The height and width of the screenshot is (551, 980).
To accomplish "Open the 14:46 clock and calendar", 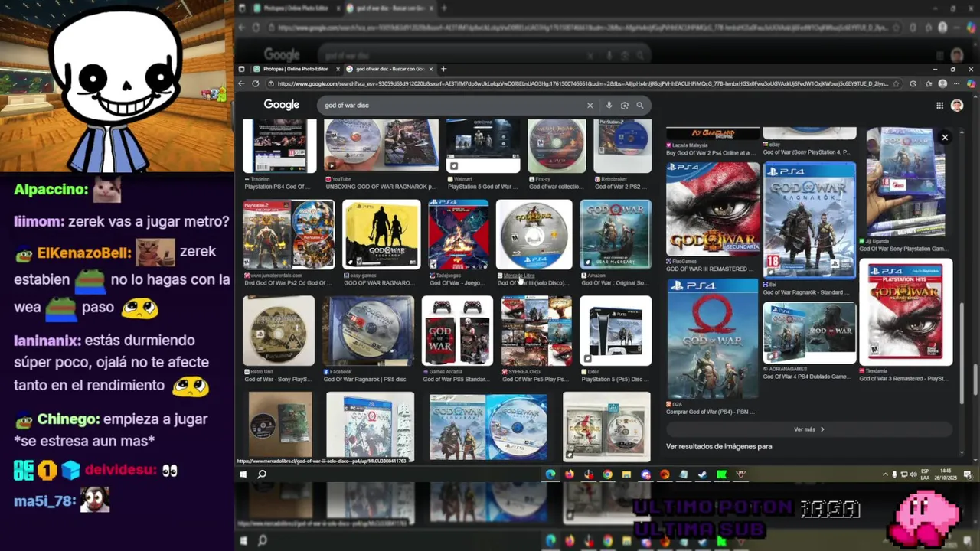I will 946,474.
